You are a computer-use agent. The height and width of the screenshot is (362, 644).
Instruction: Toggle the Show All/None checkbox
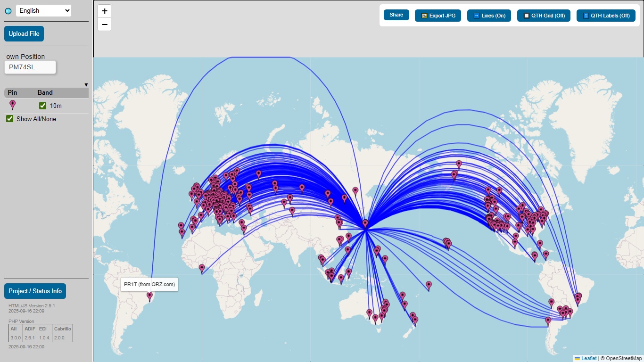(10, 119)
